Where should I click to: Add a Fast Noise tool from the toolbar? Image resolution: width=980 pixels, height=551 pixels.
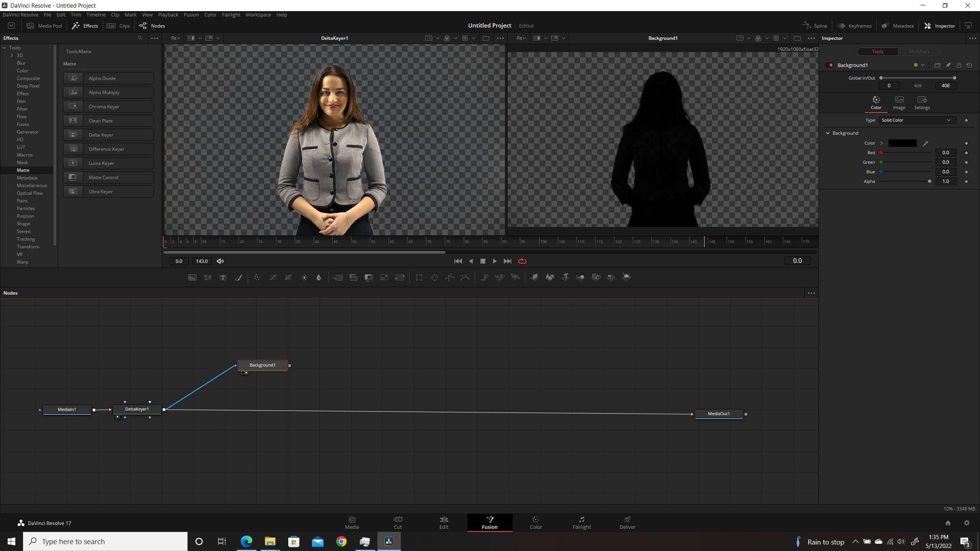pyautogui.click(x=207, y=277)
